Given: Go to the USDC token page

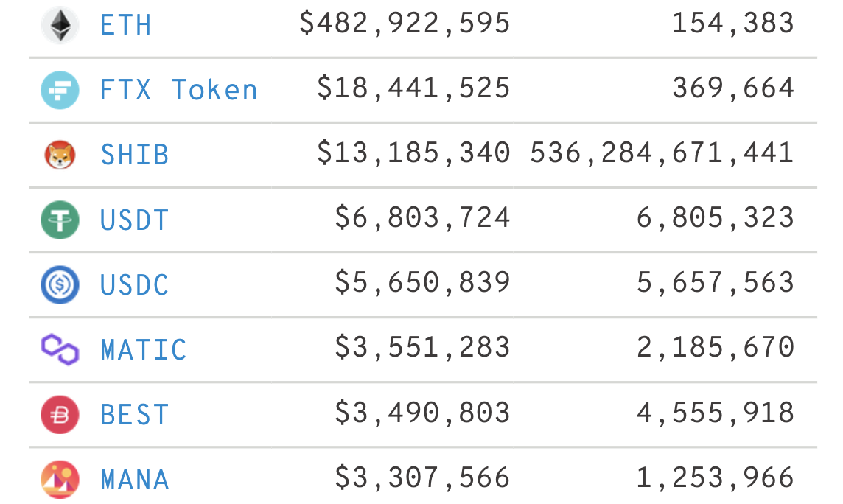Looking at the screenshot, I should point(135,284).
